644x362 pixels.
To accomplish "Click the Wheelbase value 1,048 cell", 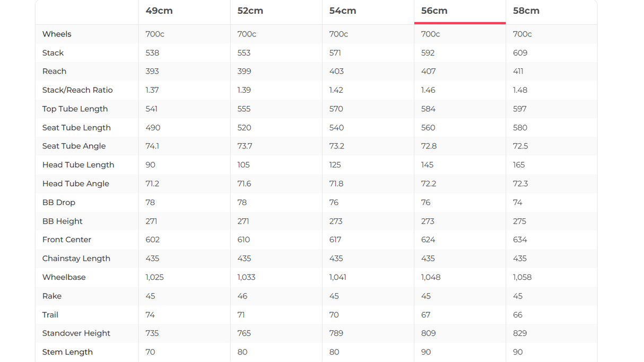I will [431, 277].
